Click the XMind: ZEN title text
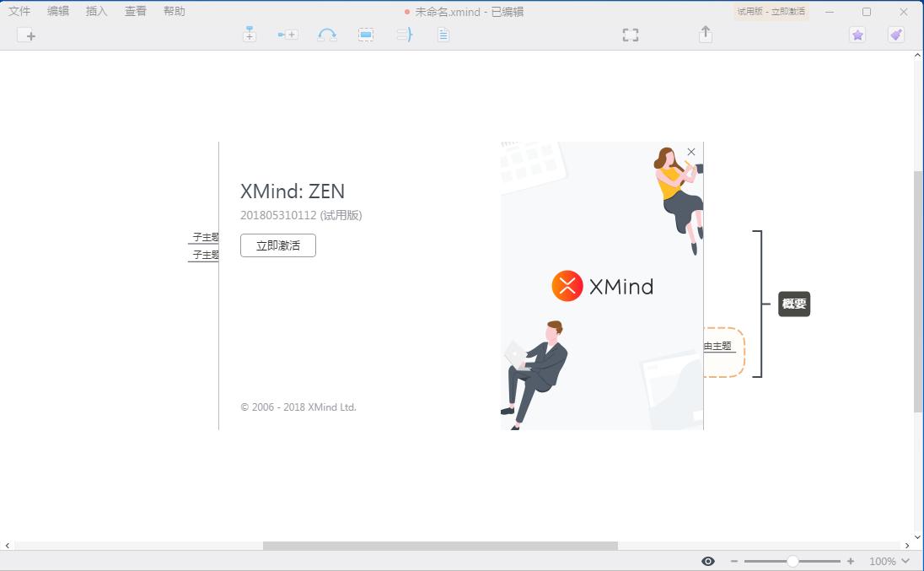 click(x=293, y=191)
